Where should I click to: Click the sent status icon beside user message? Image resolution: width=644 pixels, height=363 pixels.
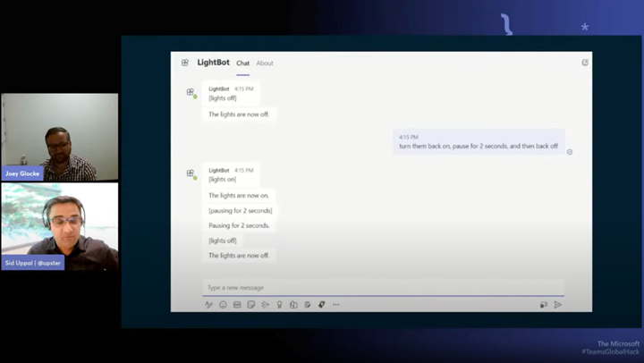(x=570, y=152)
